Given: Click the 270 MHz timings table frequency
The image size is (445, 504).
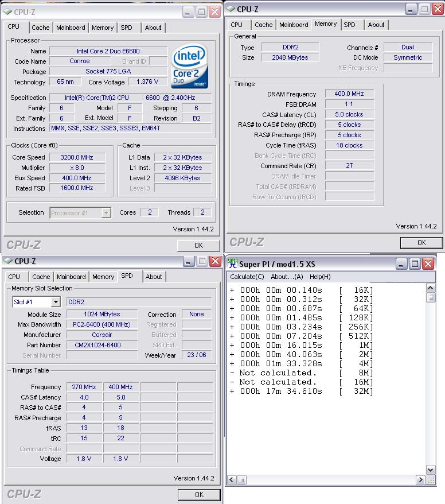Looking at the screenshot, I should coord(84,387).
